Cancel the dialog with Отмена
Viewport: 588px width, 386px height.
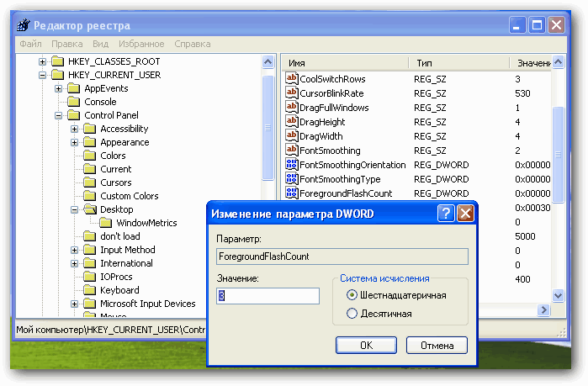pyautogui.click(x=437, y=345)
